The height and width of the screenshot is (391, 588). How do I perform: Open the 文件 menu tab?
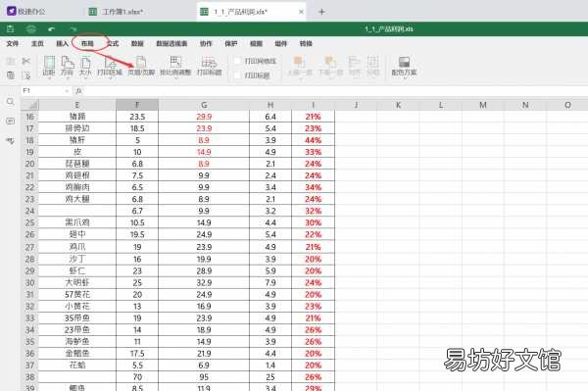point(13,43)
